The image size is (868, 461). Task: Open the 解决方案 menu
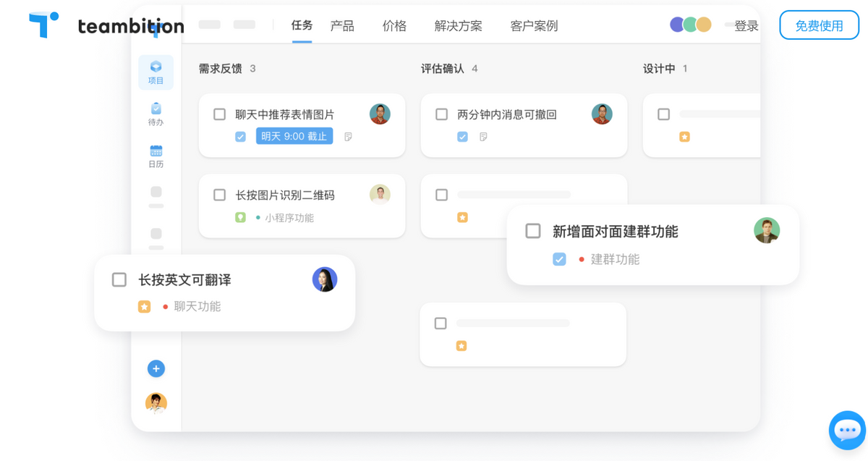tap(459, 26)
